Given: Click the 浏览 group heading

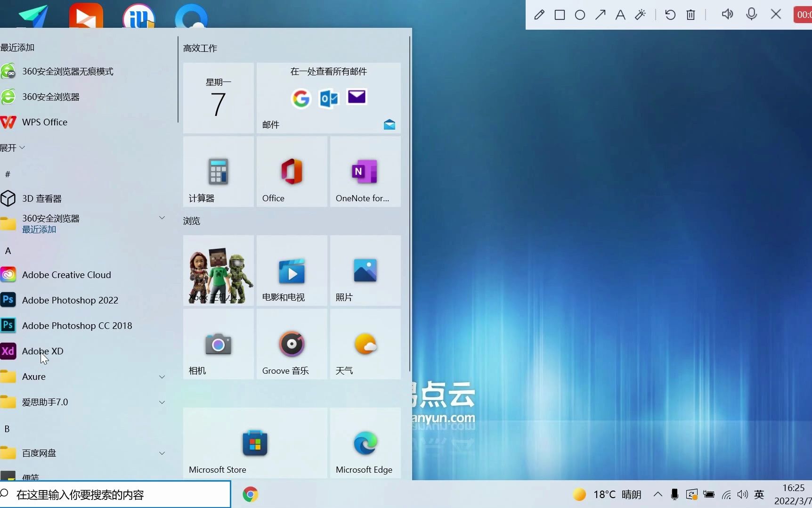Looking at the screenshot, I should [192, 221].
